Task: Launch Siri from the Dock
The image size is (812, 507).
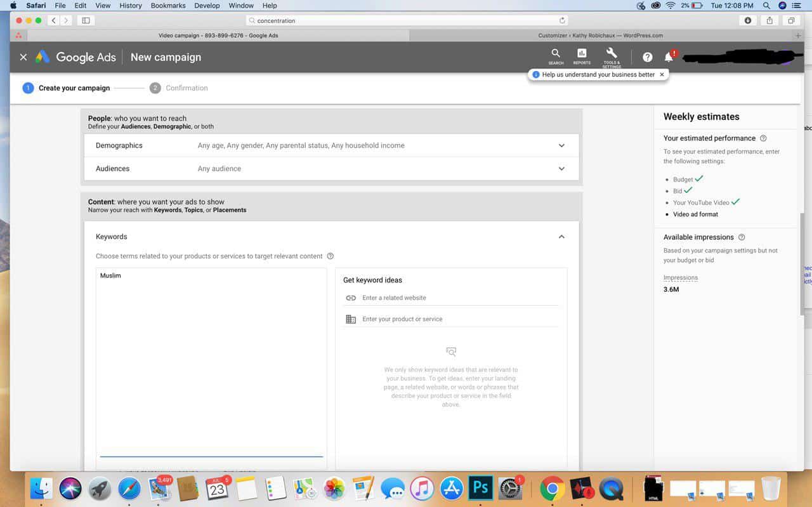Action: tap(70, 488)
